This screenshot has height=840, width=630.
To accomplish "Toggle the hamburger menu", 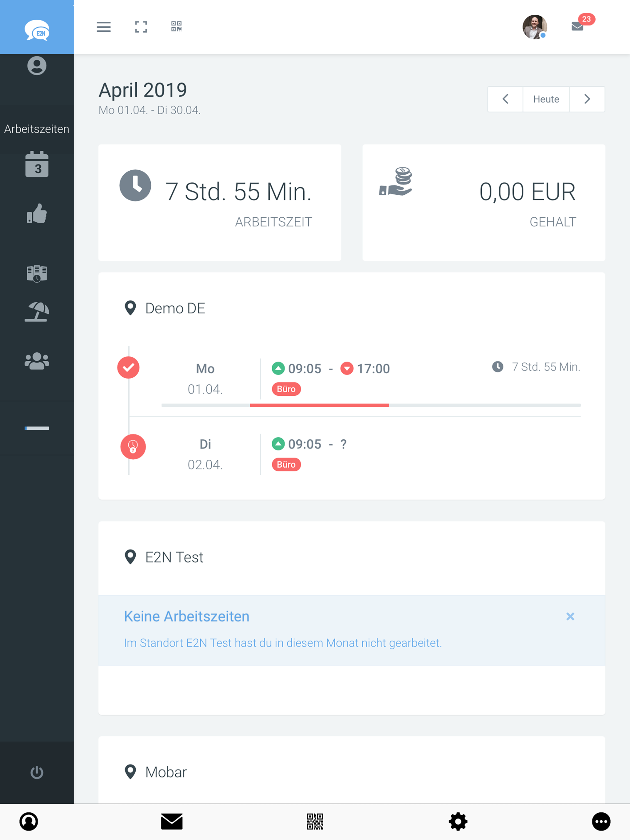I will 104,27.
